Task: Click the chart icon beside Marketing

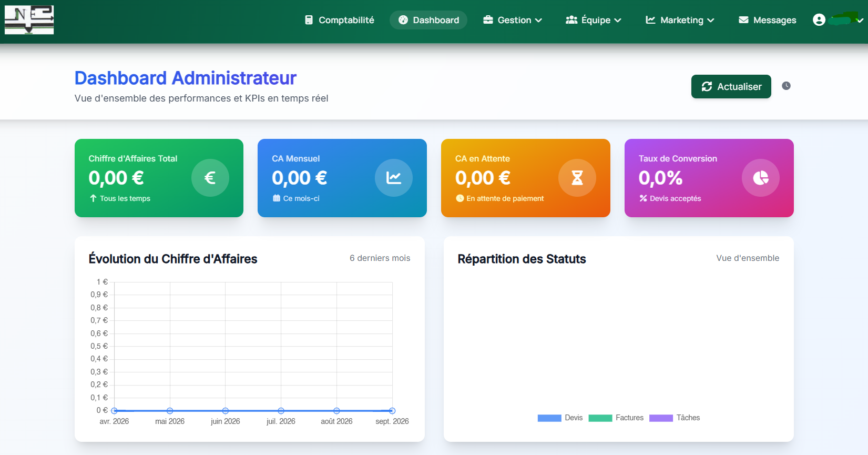Action: 650,20
